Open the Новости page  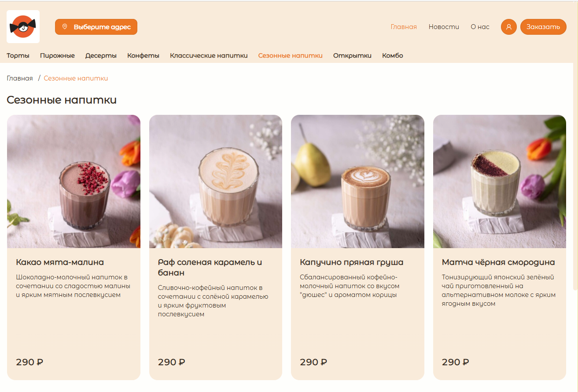coord(444,27)
